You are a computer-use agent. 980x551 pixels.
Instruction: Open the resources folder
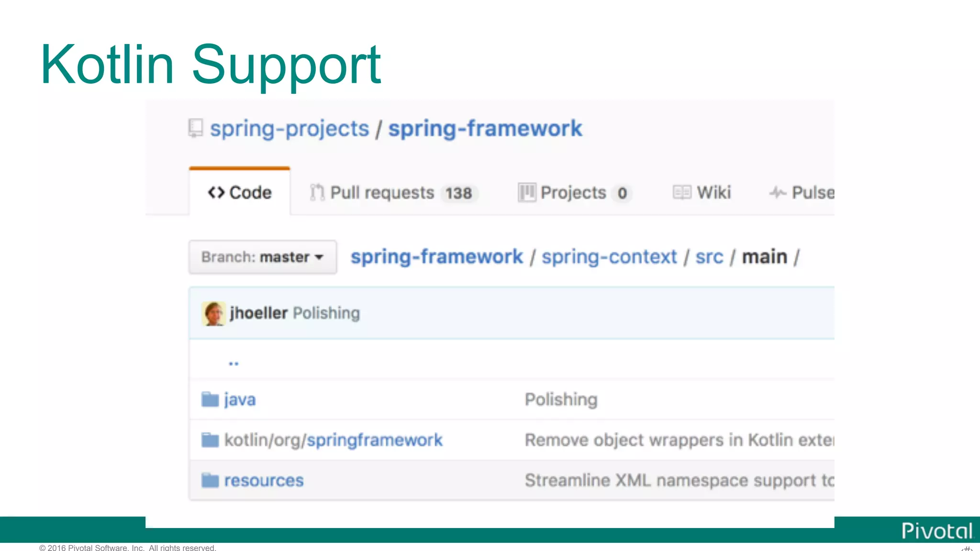[264, 480]
